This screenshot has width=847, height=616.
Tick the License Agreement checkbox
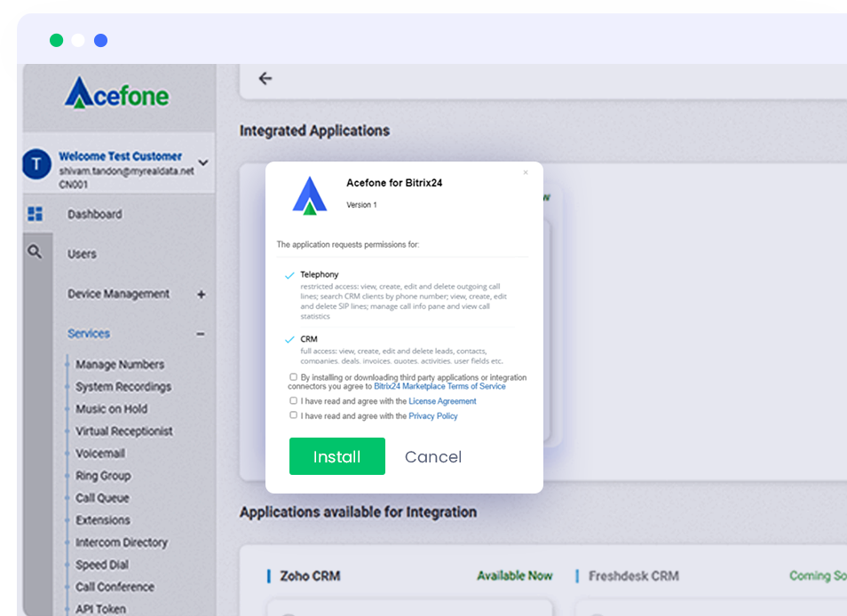point(293,400)
